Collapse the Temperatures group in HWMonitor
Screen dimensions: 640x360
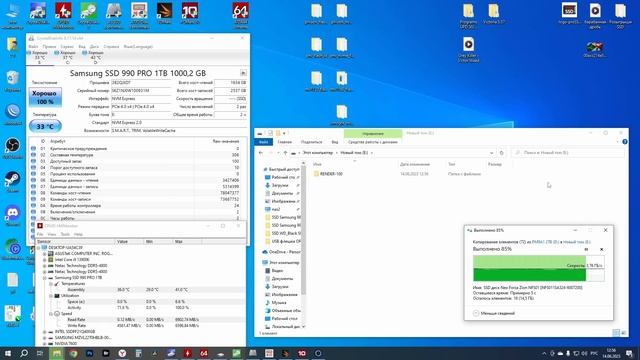[51, 284]
